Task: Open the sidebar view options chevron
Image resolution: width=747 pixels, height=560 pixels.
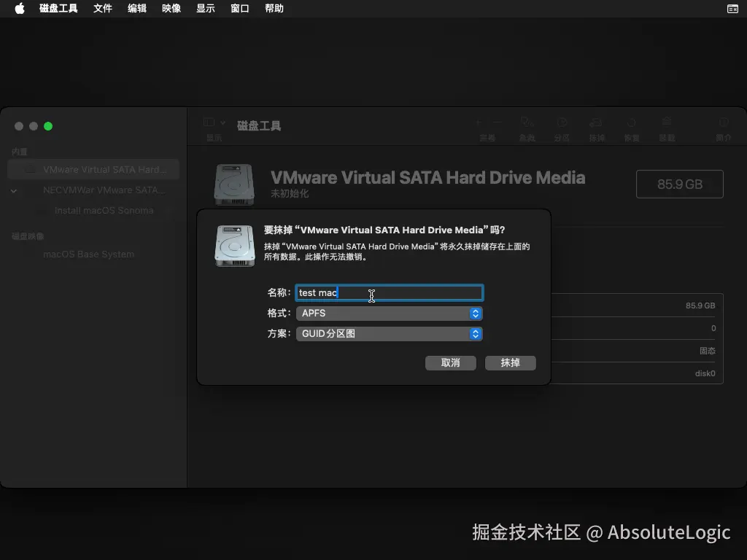Action: 222,122
